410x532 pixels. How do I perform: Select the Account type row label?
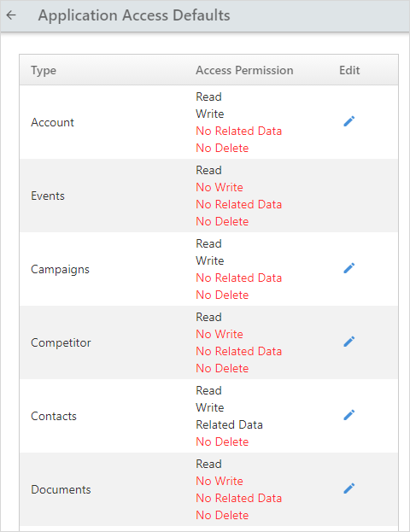(52, 122)
